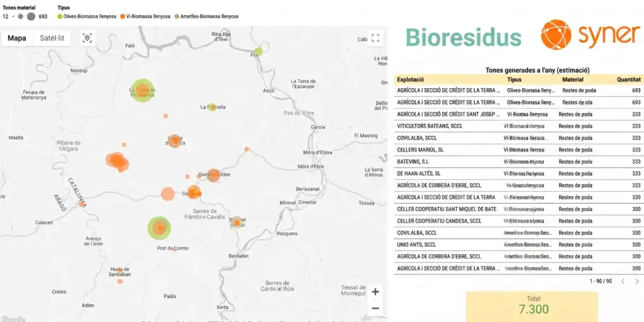Select the BATEVINS, S.L row
This screenshot has height=322, width=644.
pos(519,162)
